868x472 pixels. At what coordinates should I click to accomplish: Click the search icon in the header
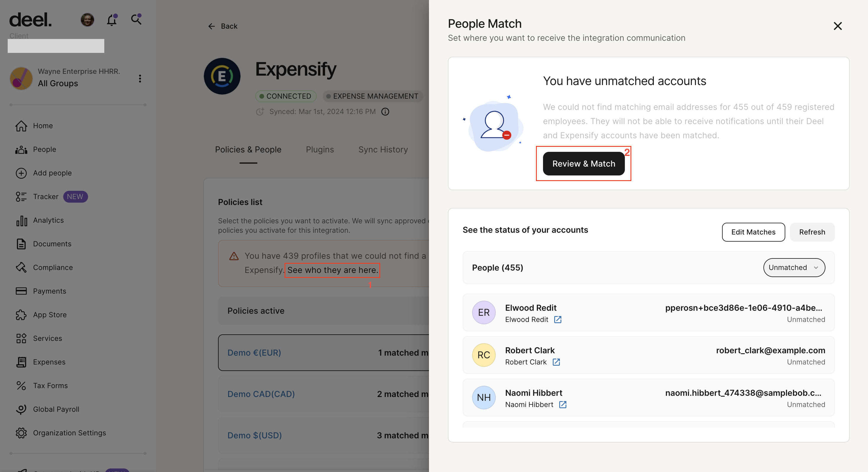136,19
